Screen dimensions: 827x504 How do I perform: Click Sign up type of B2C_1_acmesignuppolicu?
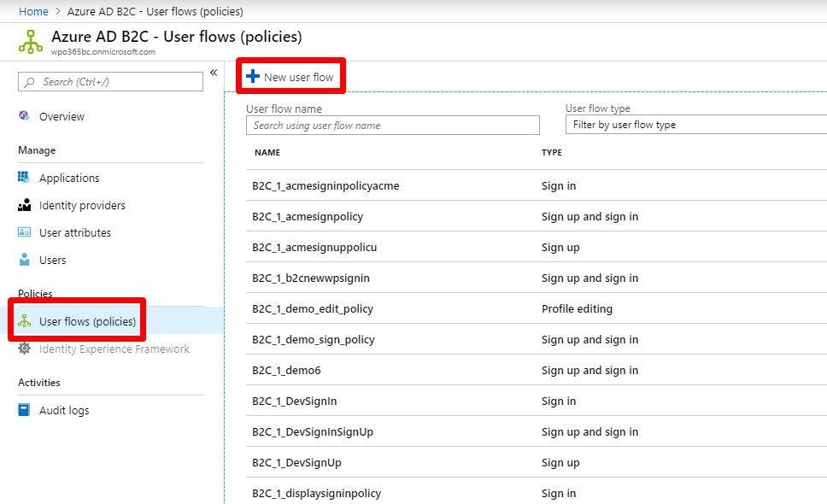coord(560,248)
